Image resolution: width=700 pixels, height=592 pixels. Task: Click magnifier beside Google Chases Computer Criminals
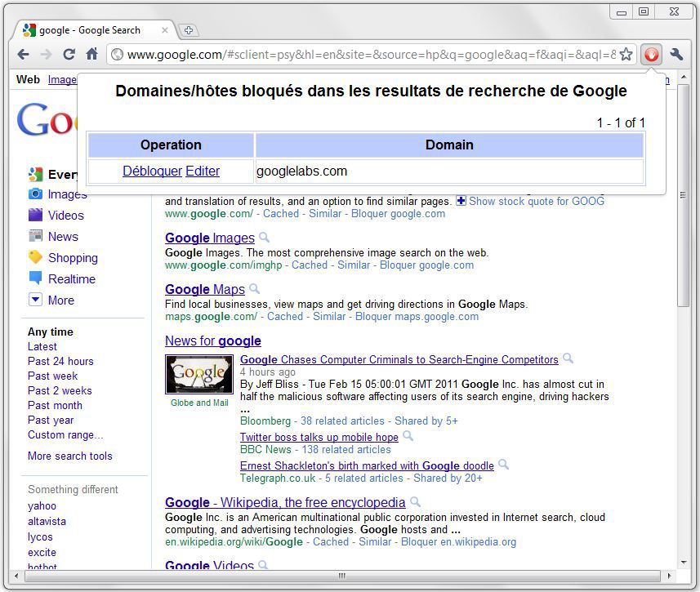[x=568, y=358]
